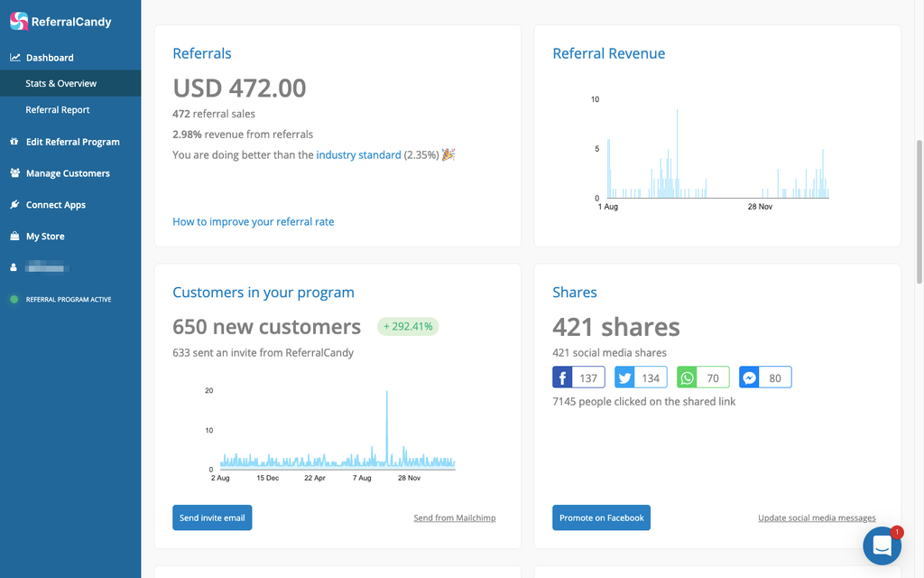Click How to improve your referral rate
The image size is (924, 578).
253,221
